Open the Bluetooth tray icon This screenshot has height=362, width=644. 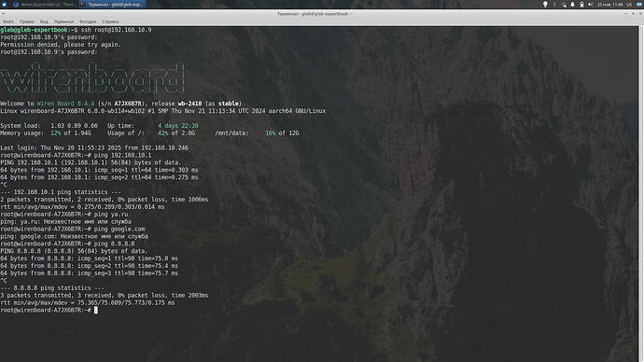pyautogui.click(x=554, y=5)
